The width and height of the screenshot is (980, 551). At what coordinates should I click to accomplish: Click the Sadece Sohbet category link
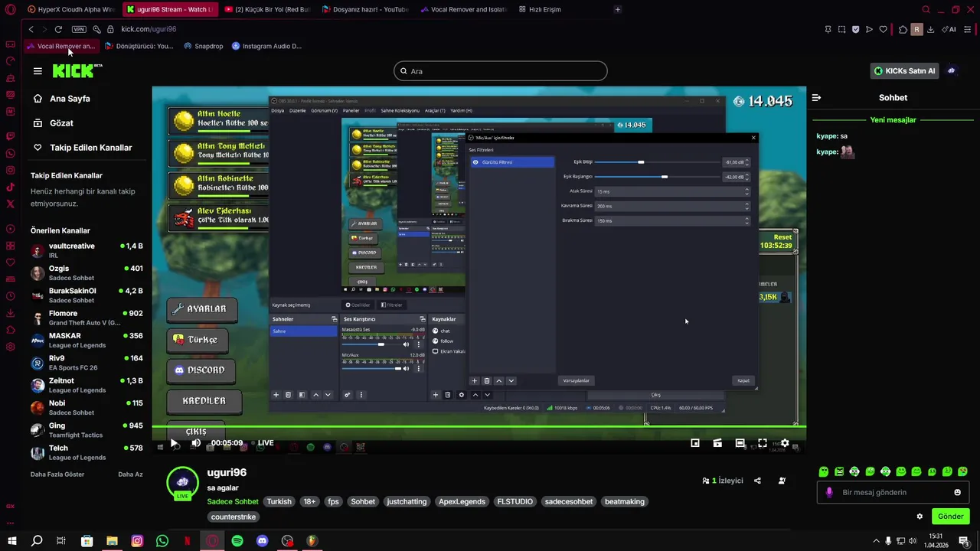pyautogui.click(x=233, y=502)
